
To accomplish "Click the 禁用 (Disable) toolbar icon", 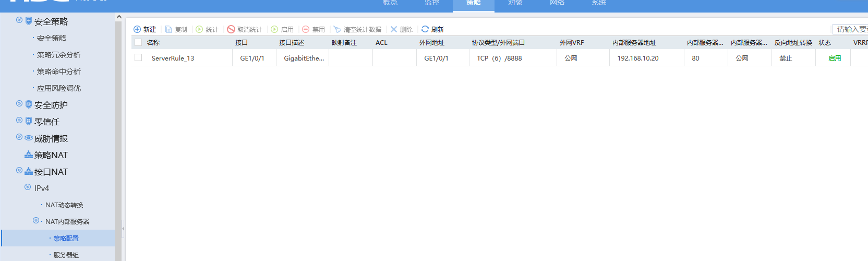I will (306, 29).
